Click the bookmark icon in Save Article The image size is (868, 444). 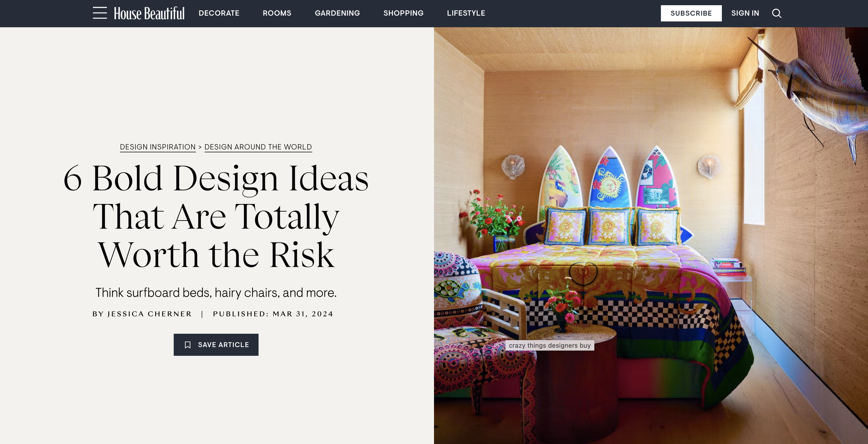pos(187,345)
